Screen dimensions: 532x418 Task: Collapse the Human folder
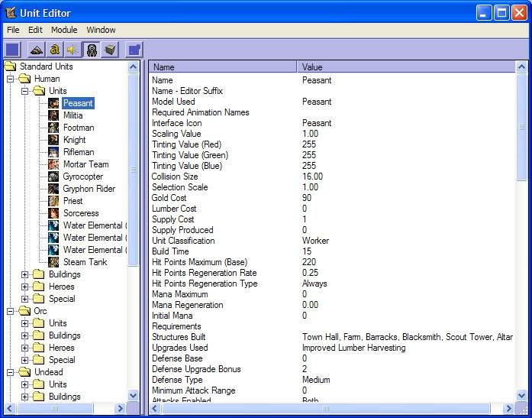(x=11, y=79)
